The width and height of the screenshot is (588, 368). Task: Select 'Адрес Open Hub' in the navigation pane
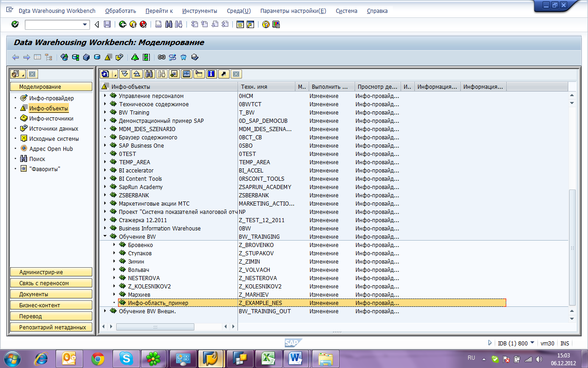(x=51, y=149)
